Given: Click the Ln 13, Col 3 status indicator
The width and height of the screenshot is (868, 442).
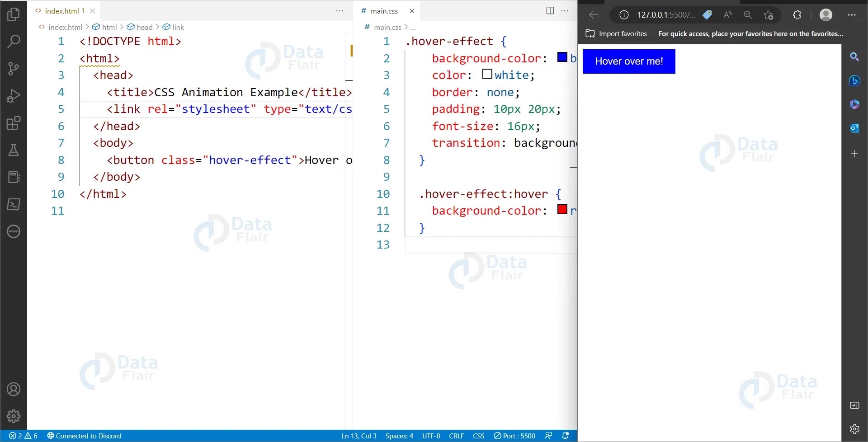Looking at the screenshot, I should [359, 436].
